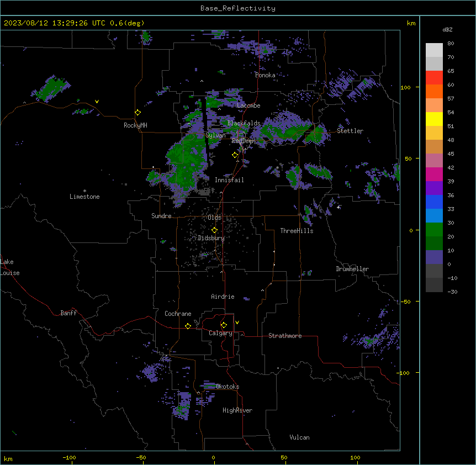Viewport: 476px width, 465px height.
Task: Choose the blue 33-36 dBZ legend swatch
Action: (434, 202)
